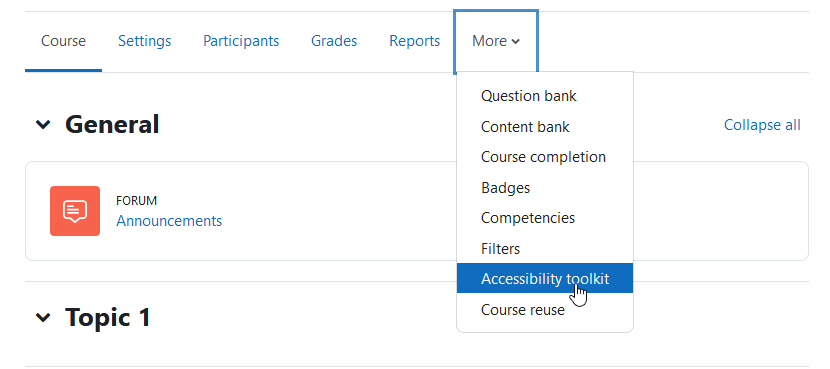This screenshot has width=830, height=369.
Task: Click Accessibility toolkit menu option
Action: point(545,278)
